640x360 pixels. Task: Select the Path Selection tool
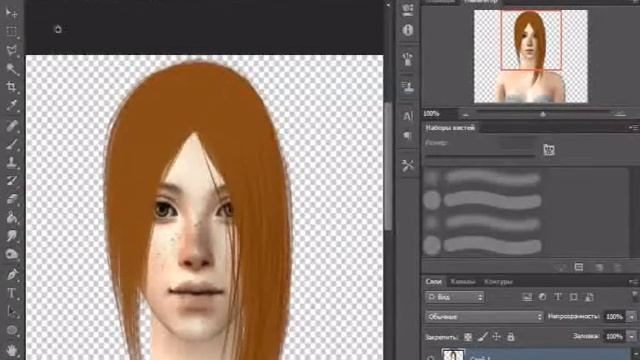[11, 311]
